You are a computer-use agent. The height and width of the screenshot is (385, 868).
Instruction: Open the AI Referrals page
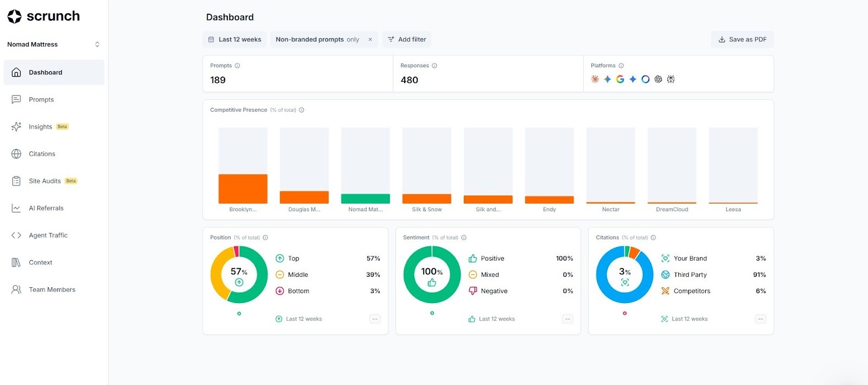pyautogui.click(x=46, y=209)
